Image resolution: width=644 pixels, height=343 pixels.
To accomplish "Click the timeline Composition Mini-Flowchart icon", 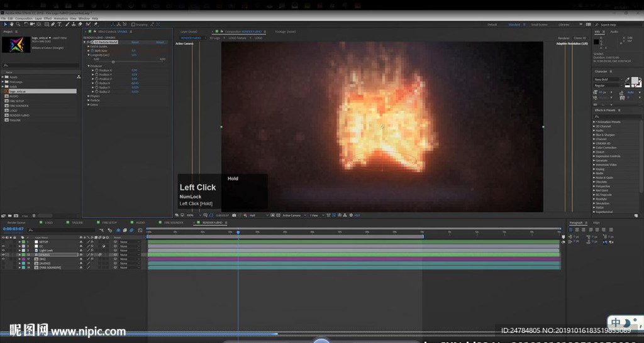I will click(101, 230).
